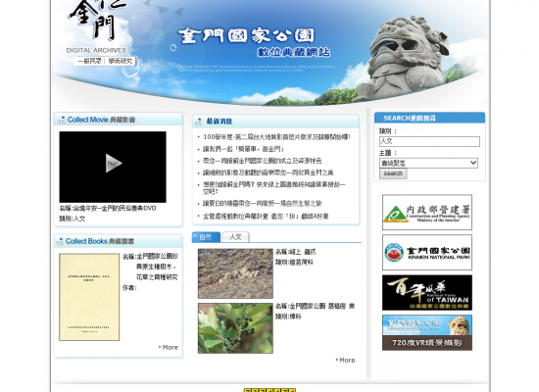Click the book title starting 名稱:金門國家公園
539x392 pixels.
pyautogui.click(x=151, y=267)
